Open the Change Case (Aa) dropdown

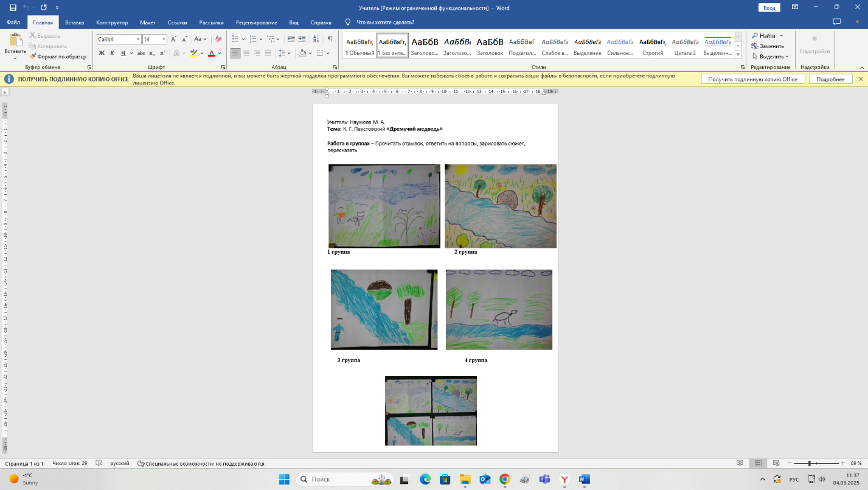[x=201, y=39]
